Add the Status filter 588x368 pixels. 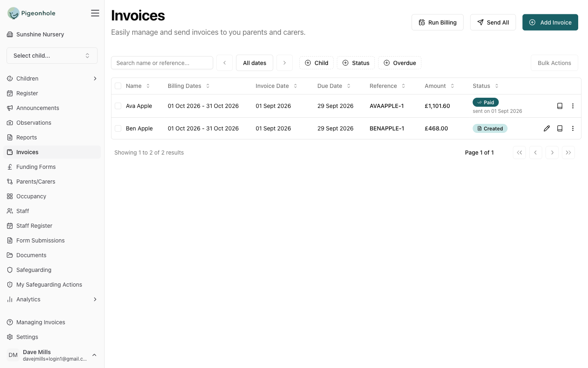(356, 63)
